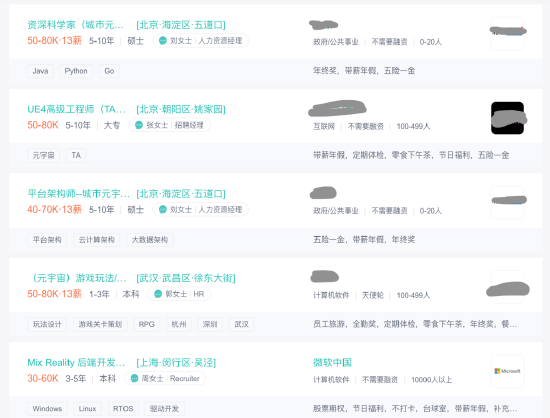Click company logo of 游戏玩法 listing
Viewport: 550px width, 418px height.
click(507, 287)
